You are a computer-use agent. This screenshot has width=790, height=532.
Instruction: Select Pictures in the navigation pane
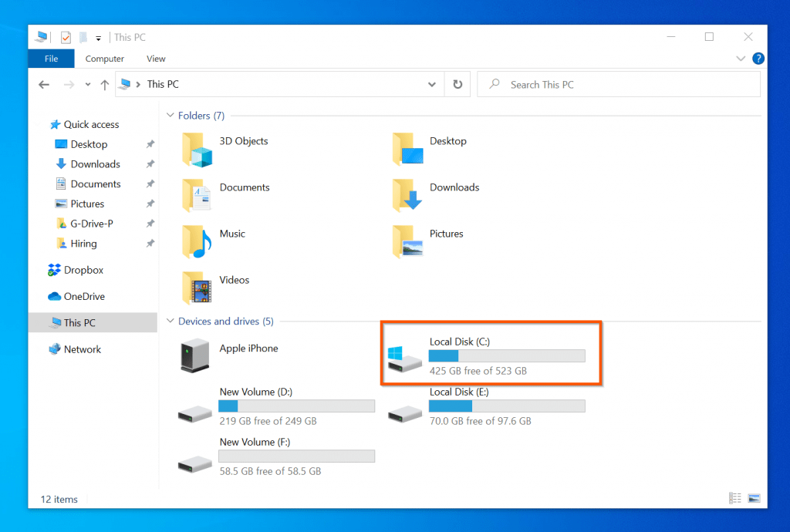(x=87, y=204)
